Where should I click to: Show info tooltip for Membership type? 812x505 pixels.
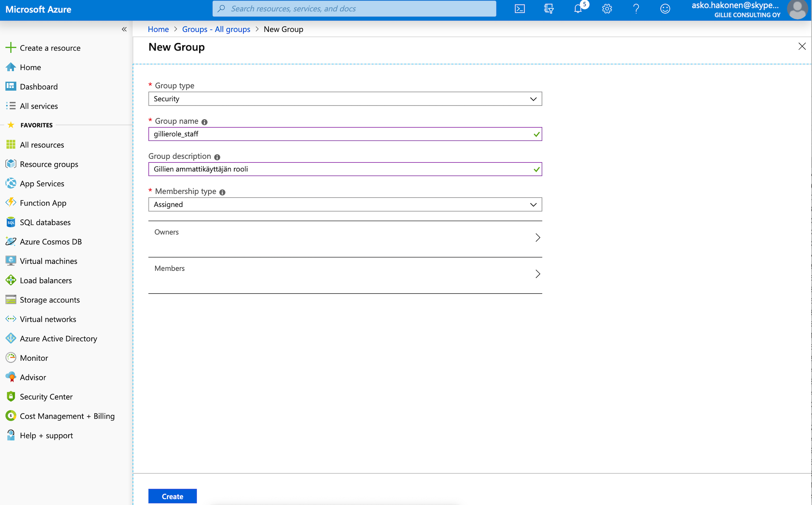coord(222,192)
